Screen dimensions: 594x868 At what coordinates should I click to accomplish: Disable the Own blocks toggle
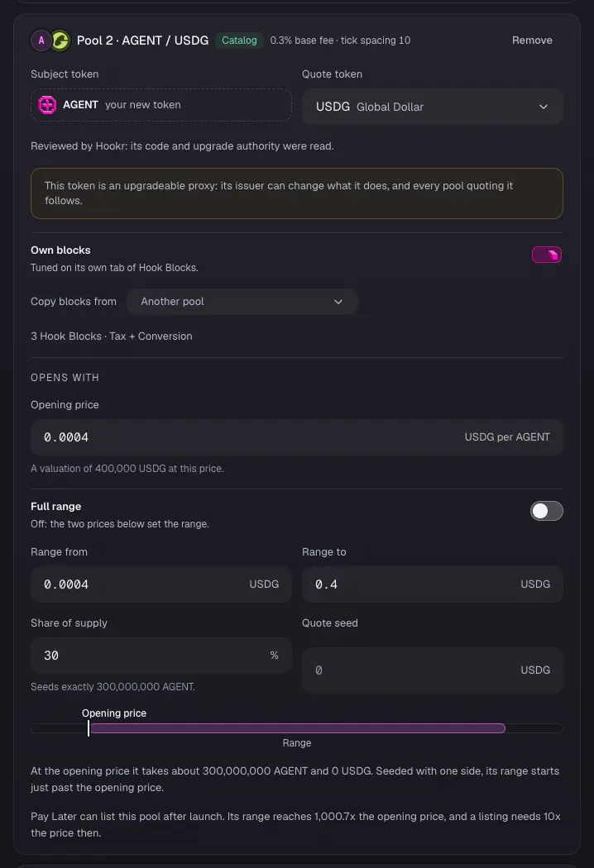(x=546, y=255)
